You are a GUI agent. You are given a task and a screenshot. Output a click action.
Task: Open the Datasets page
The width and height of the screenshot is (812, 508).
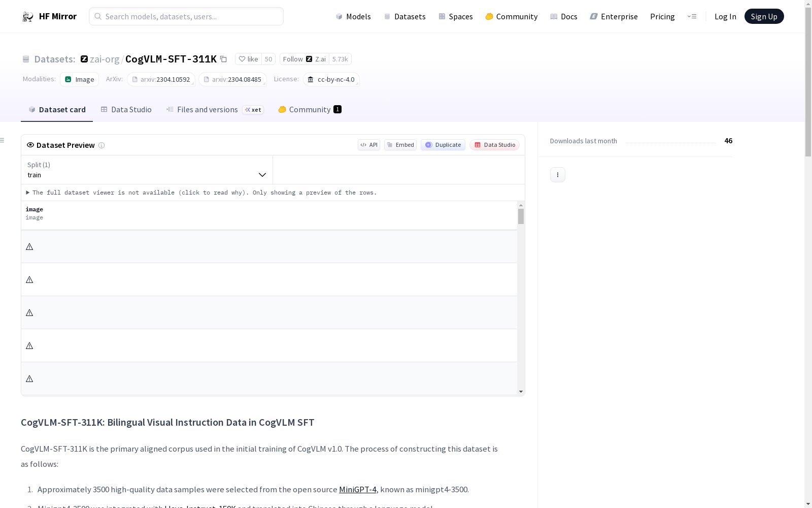click(x=404, y=16)
